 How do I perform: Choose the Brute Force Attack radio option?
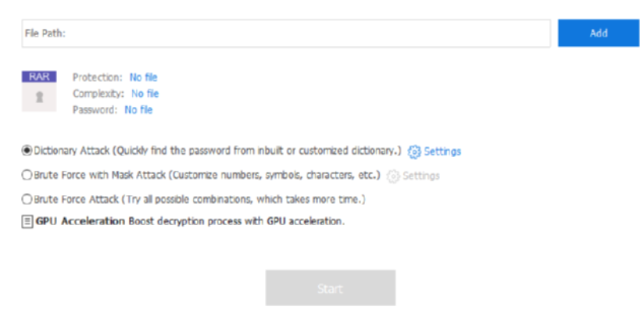click(27, 199)
